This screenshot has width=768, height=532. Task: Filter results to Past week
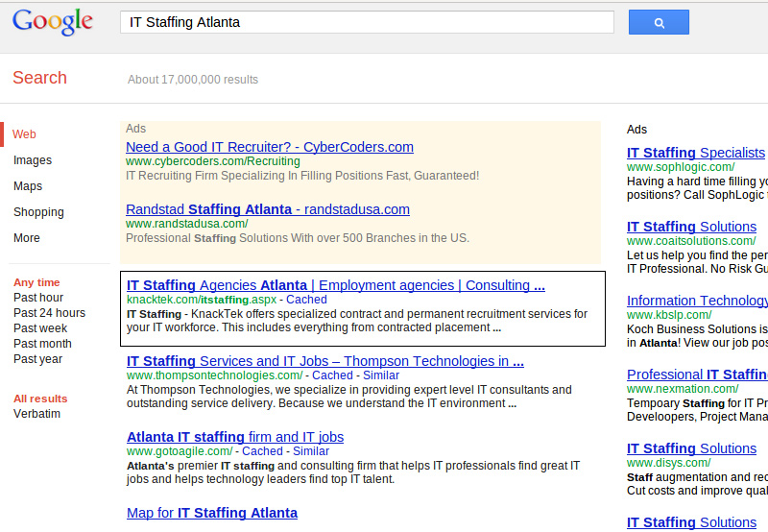[40, 328]
